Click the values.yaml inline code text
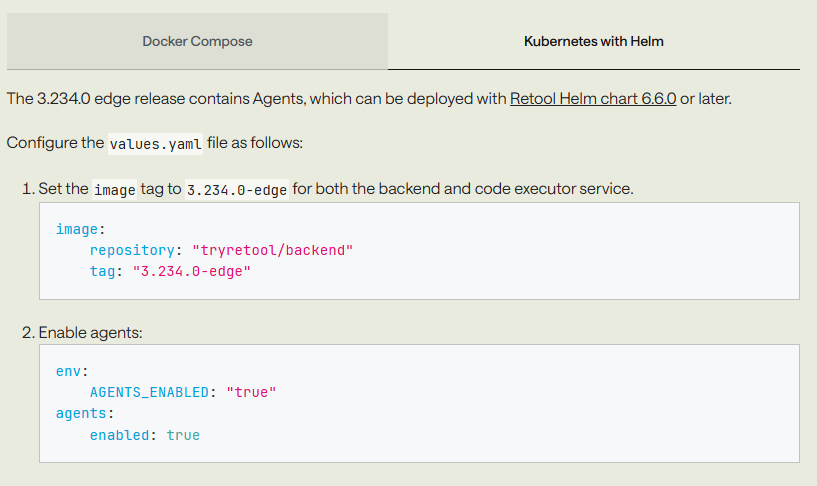 155,144
